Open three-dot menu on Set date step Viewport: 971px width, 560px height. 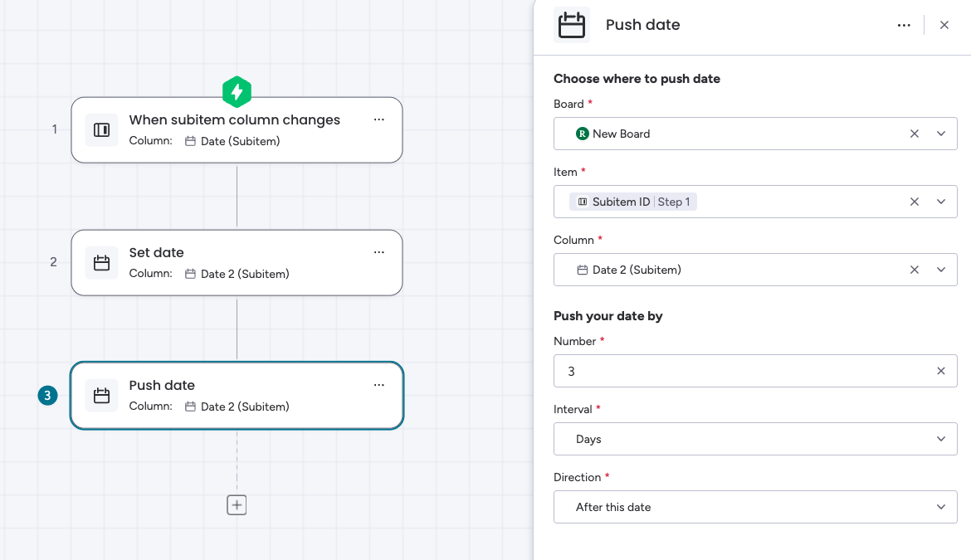coord(379,252)
